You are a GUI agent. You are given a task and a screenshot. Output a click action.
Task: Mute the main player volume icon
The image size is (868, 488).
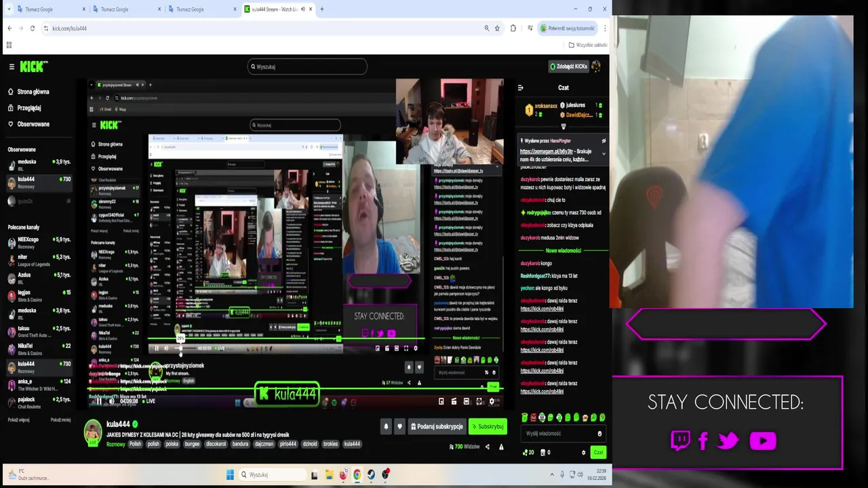[112, 401]
